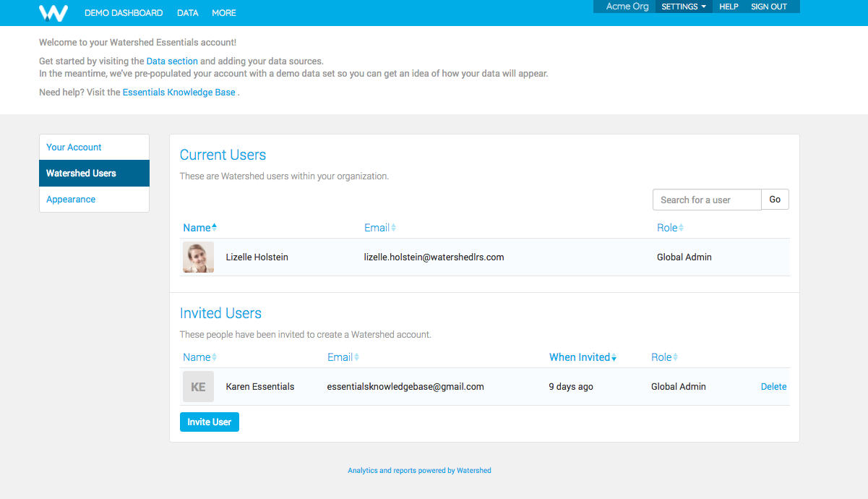Click the powered by Watershed footer link
The height and width of the screenshot is (499, 868).
pyautogui.click(x=419, y=471)
